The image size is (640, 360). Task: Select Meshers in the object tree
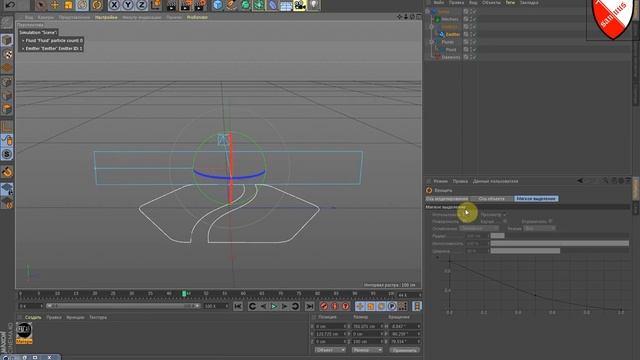tap(450, 19)
